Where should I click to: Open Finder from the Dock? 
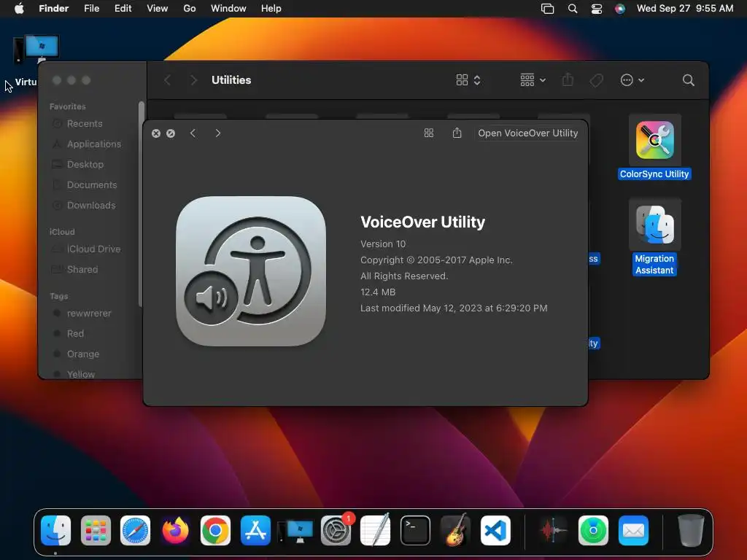[x=55, y=530]
